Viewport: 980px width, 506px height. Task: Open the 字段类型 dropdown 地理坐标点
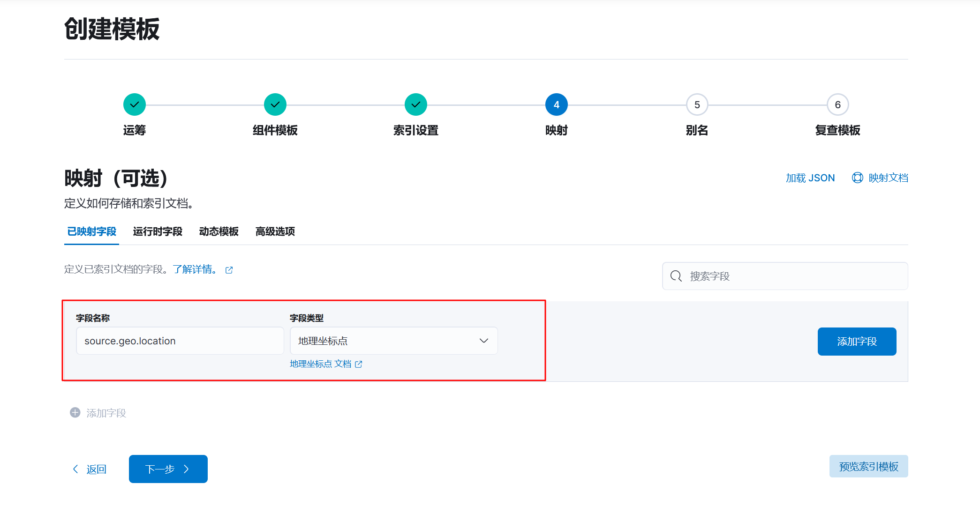click(x=394, y=341)
